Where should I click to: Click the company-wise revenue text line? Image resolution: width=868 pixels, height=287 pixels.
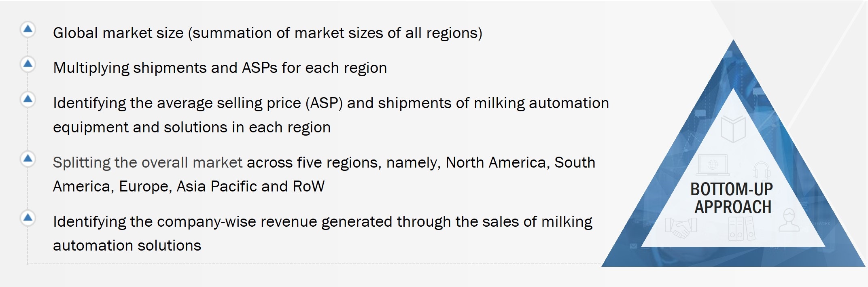coord(322,221)
